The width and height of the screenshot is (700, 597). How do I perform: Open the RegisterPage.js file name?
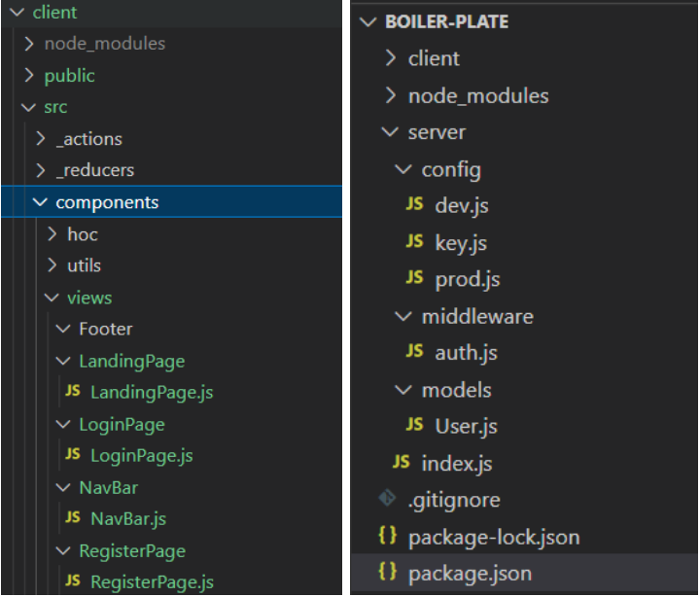coord(153,583)
